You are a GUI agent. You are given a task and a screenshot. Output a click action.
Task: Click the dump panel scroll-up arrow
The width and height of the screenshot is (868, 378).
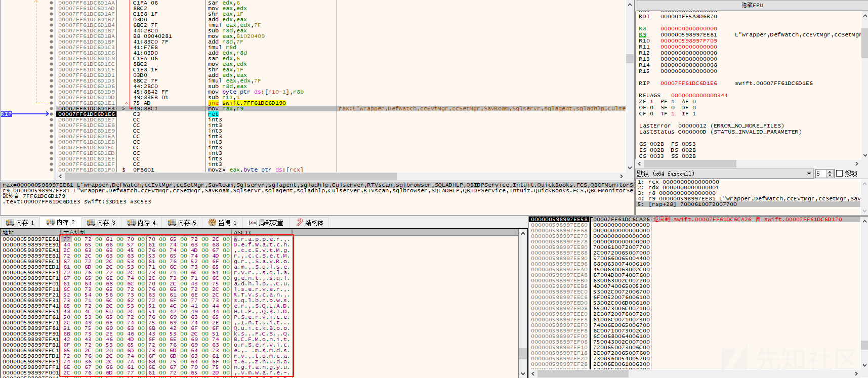(523, 232)
